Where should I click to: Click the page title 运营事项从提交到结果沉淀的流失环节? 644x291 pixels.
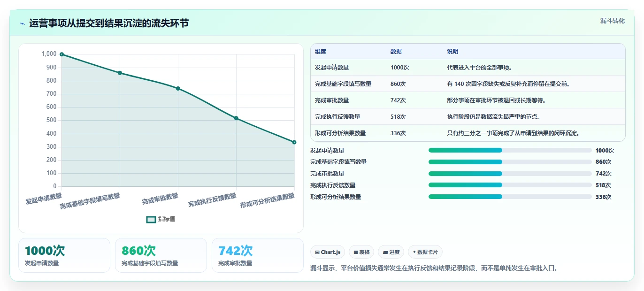point(109,23)
